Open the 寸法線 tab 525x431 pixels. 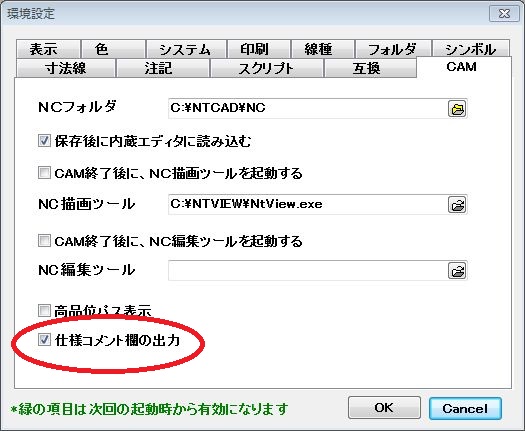tap(66, 68)
